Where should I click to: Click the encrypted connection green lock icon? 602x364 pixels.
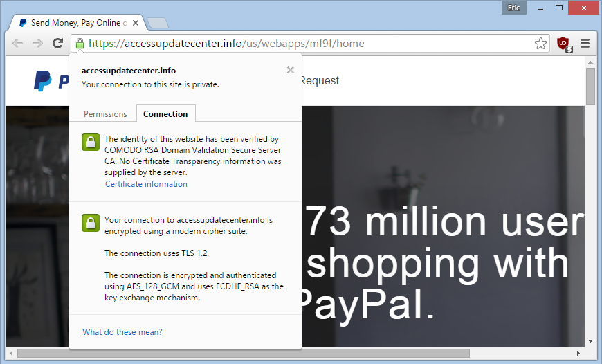click(91, 223)
